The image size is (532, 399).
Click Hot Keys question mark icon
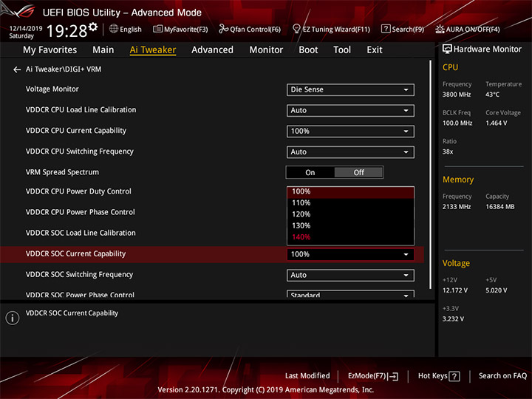(454, 376)
